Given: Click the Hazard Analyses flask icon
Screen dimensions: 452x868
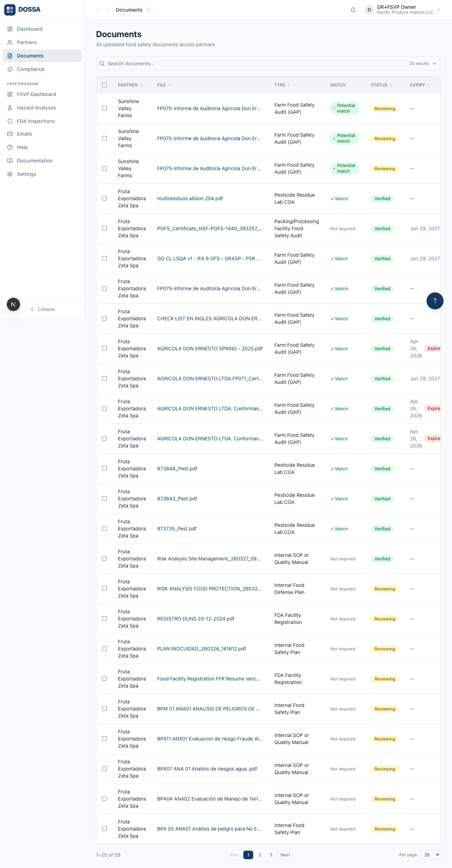Looking at the screenshot, I should 10,108.
